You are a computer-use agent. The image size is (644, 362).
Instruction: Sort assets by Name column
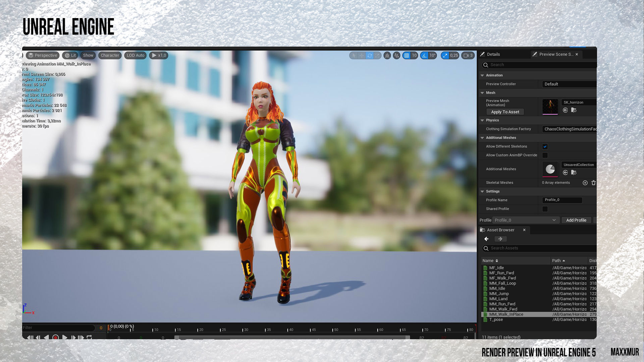pyautogui.click(x=516, y=261)
